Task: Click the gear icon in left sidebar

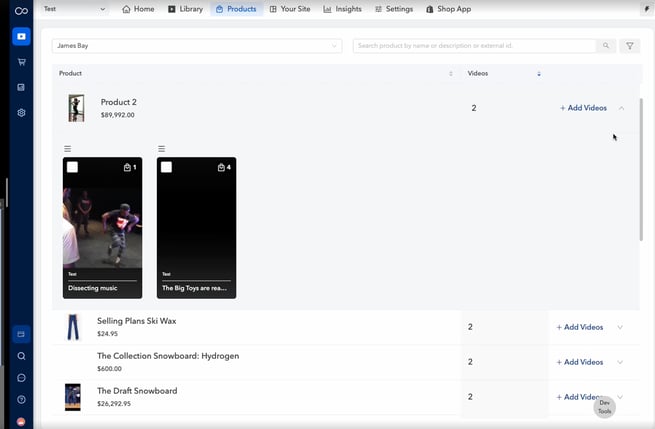Action: click(x=21, y=113)
